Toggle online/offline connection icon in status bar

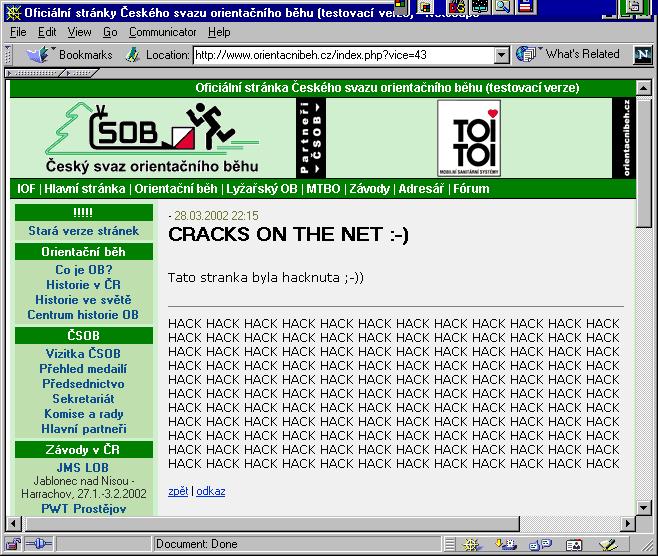pyautogui.click(x=39, y=544)
